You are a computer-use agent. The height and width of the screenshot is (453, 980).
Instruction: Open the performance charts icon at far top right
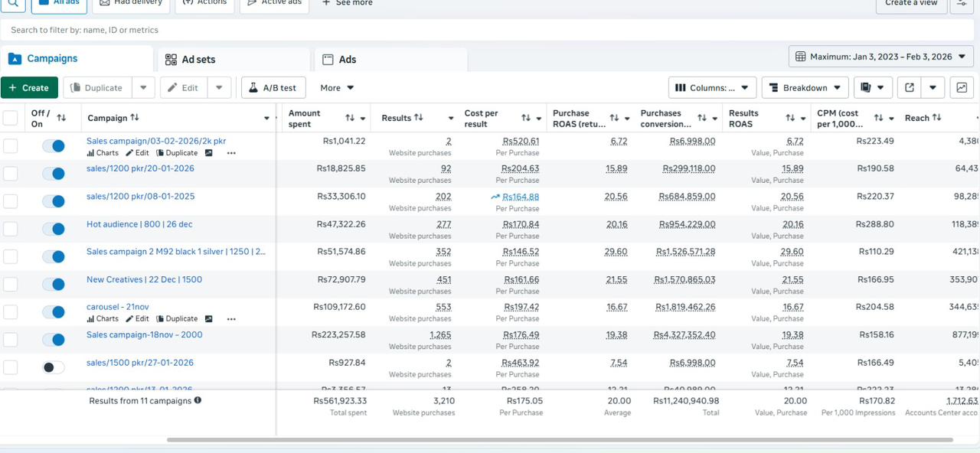962,87
